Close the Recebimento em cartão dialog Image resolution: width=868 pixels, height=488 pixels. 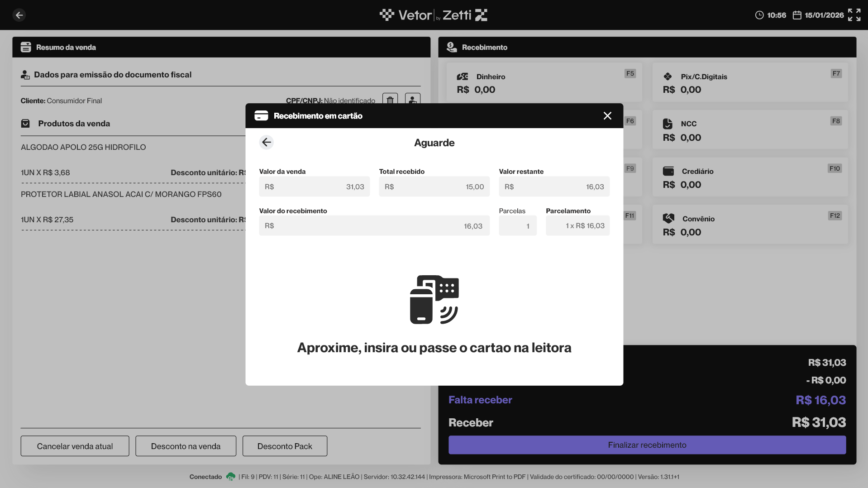click(607, 116)
